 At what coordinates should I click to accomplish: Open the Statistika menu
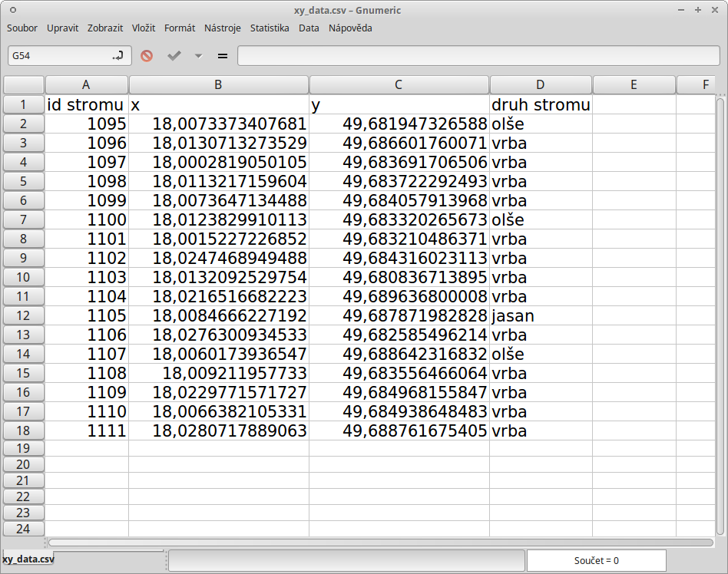click(x=270, y=28)
